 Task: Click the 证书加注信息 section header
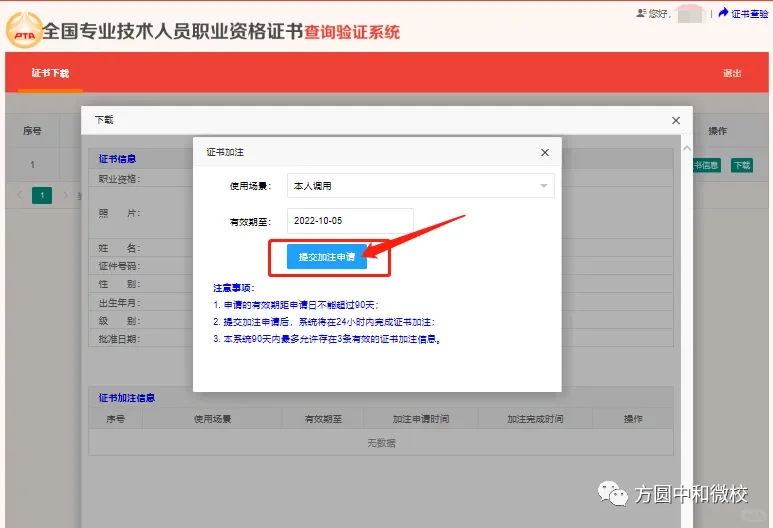coord(127,398)
